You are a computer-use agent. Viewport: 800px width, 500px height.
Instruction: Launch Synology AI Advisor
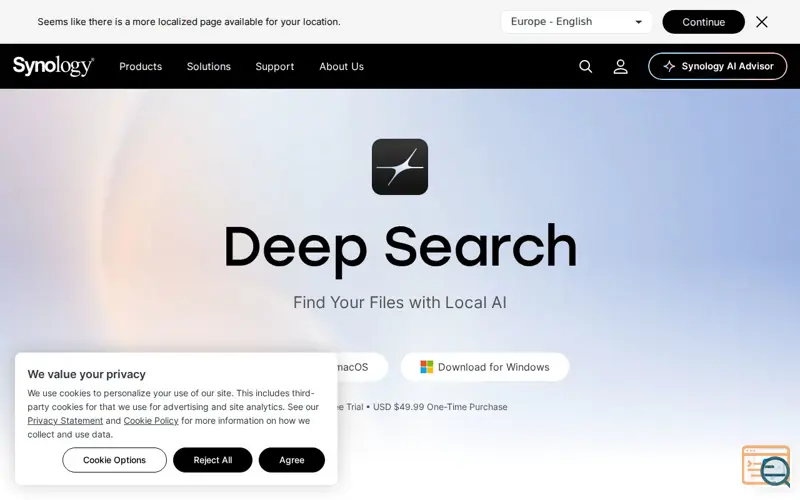point(717,66)
